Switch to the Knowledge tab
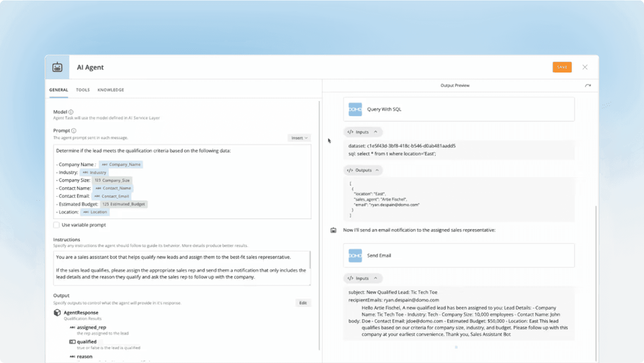Image resolution: width=644 pixels, height=363 pixels. [111, 90]
